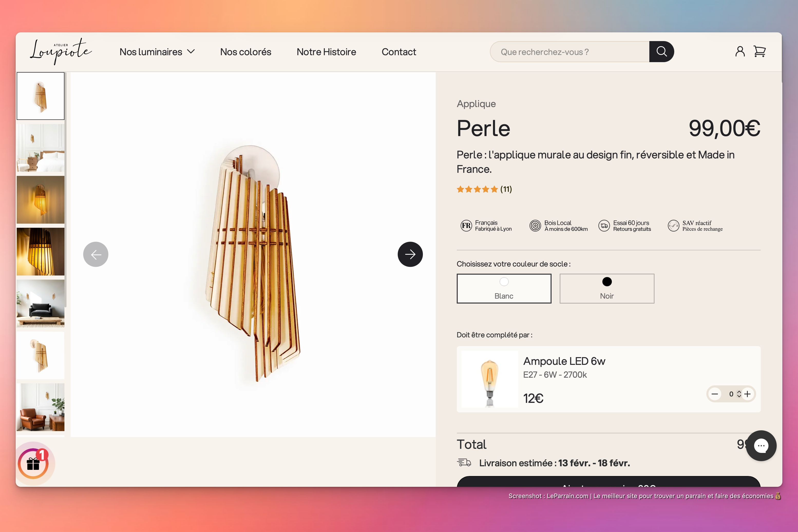Screen dimensions: 798x532
Task: Go to previous product image arrow
Action: click(x=96, y=254)
